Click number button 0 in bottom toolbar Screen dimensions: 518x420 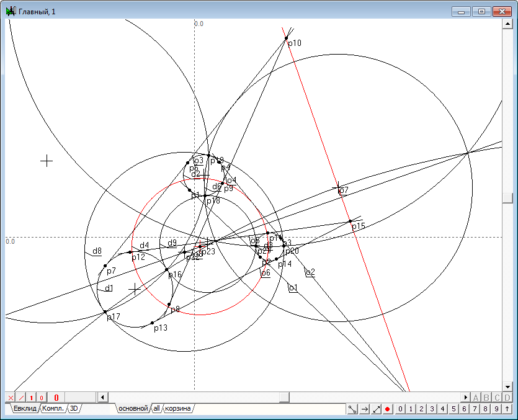point(400,409)
